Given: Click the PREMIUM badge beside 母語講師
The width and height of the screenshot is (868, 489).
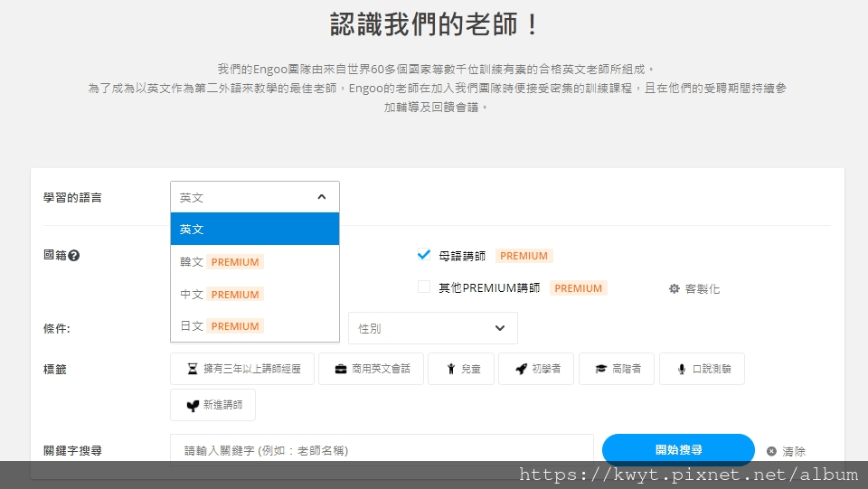Looking at the screenshot, I should click(524, 256).
